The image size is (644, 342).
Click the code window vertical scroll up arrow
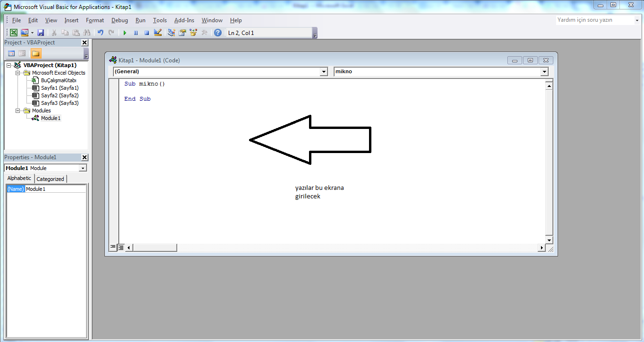pyautogui.click(x=549, y=85)
